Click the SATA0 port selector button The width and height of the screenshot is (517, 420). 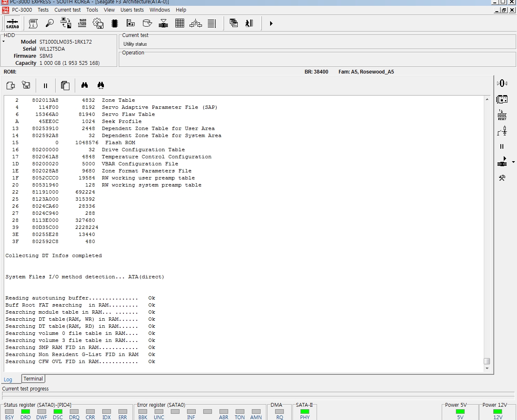coord(12,23)
